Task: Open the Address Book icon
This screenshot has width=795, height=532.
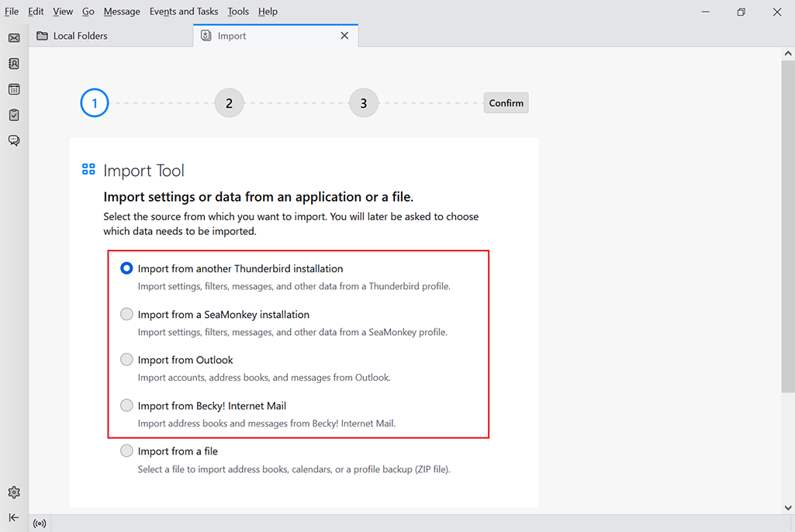Action: click(14, 64)
